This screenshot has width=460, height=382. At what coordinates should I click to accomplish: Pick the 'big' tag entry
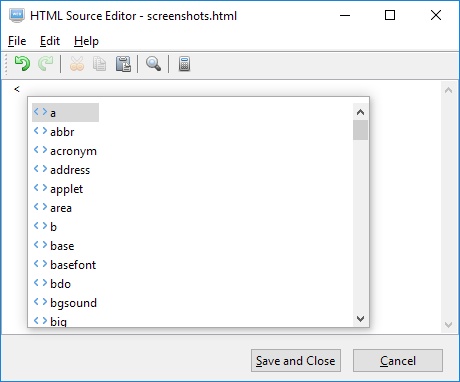point(50,321)
